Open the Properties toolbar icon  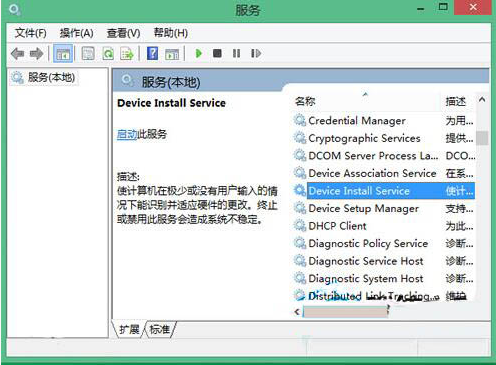point(88,53)
